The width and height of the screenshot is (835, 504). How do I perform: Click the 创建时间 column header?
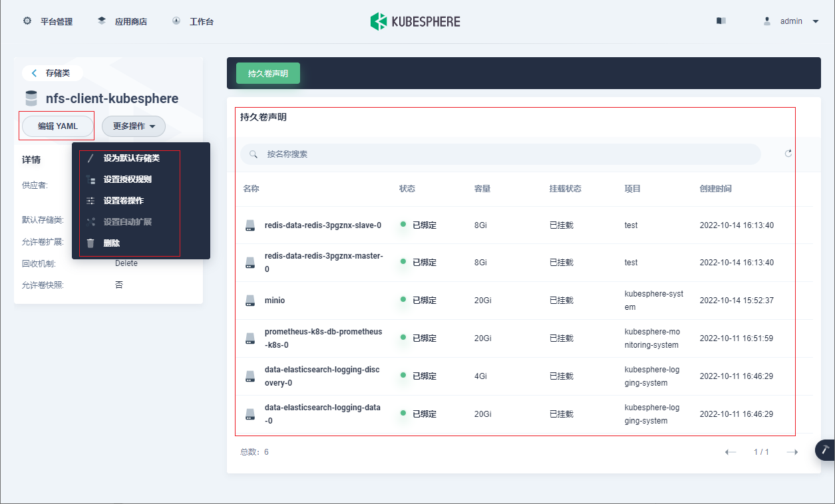click(716, 189)
